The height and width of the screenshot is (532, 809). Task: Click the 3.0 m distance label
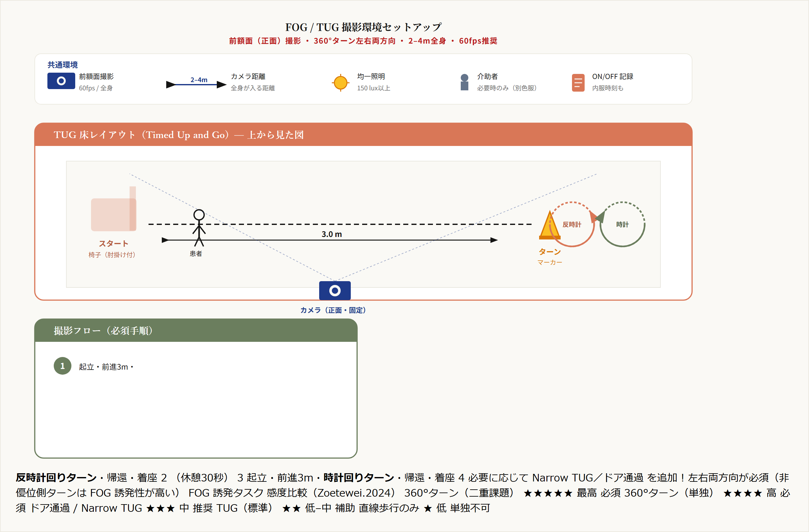332,234
